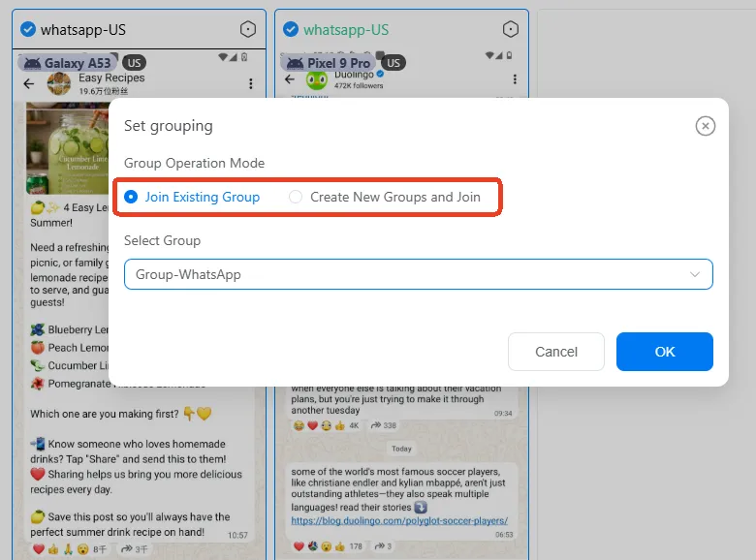Go back from Duolingo channel

(289, 79)
